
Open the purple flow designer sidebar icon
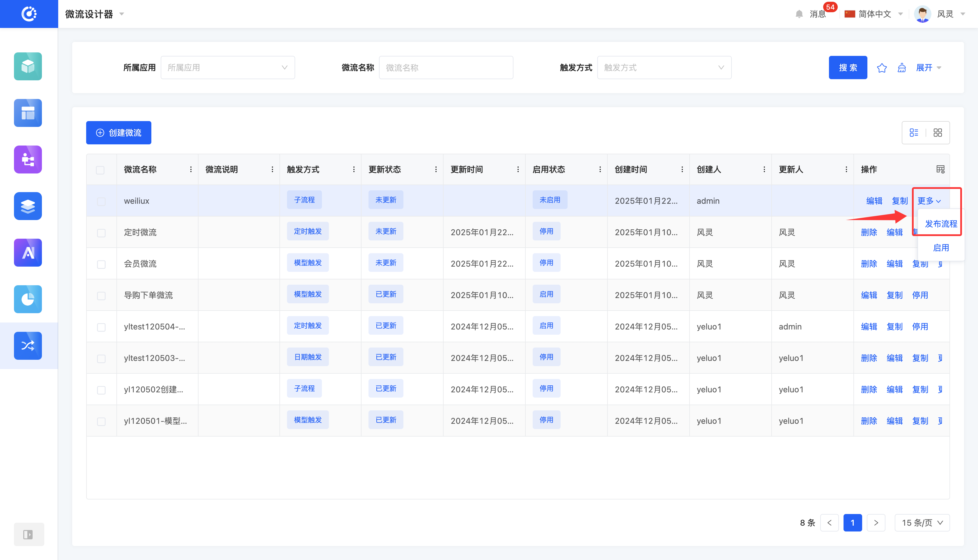(28, 160)
